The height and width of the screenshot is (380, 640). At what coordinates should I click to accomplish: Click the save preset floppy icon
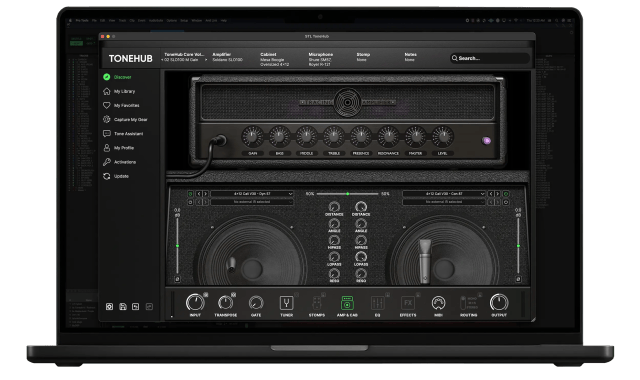[122, 307]
